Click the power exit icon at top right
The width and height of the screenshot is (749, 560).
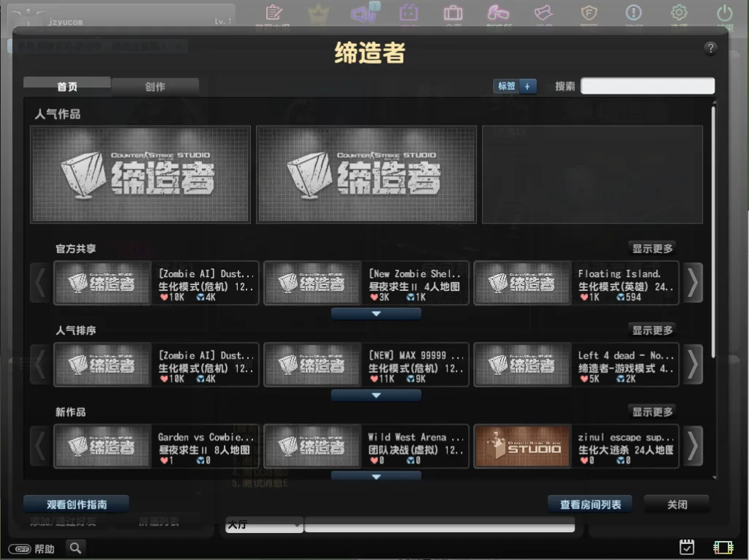pos(724,13)
